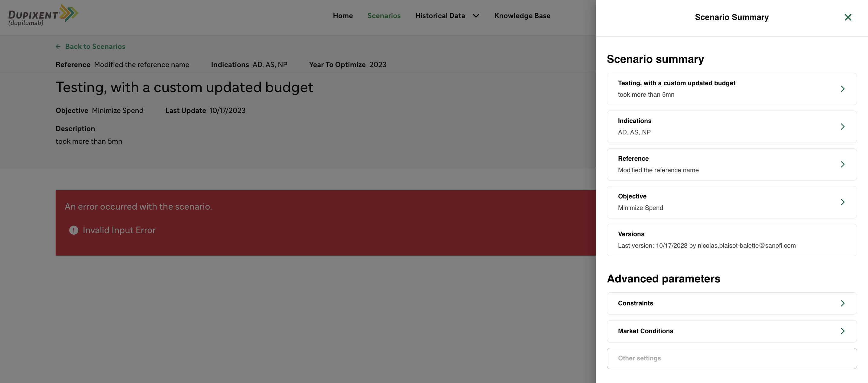Close the Scenario Summary panel
The height and width of the screenshot is (383, 868).
click(x=848, y=17)
